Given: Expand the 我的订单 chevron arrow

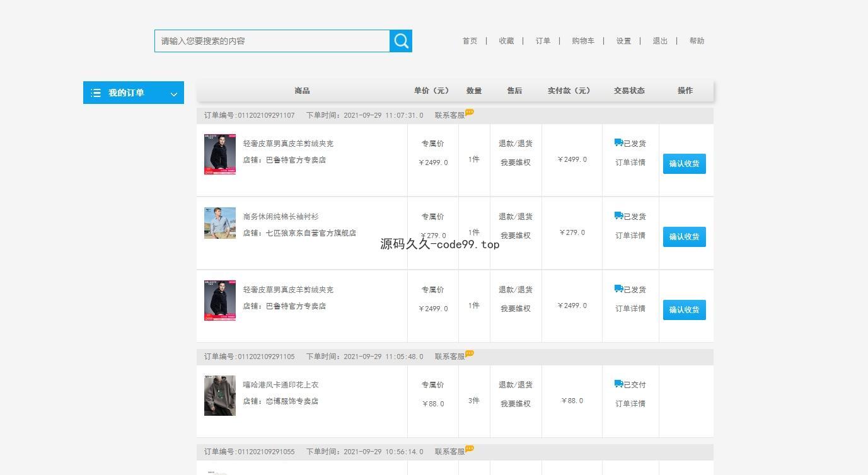Looking at the screenshot, I should pyautogui.click(x=174, y=94).
